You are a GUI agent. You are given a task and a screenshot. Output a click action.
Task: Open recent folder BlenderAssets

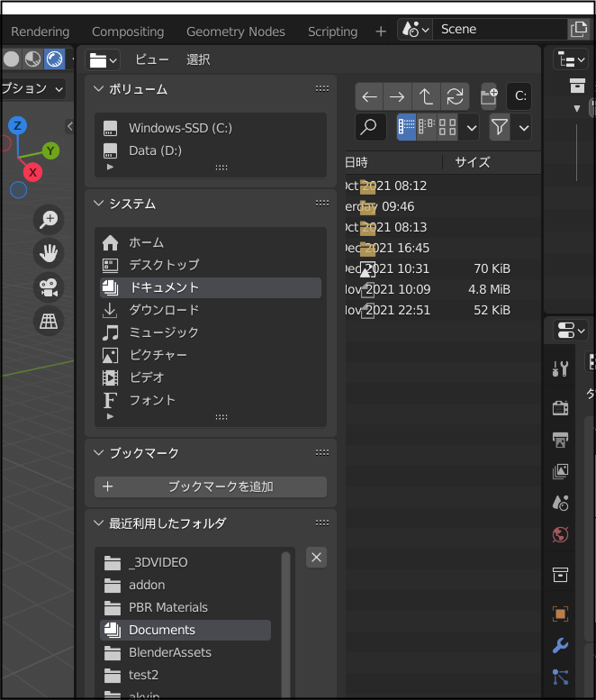coord(185,652)
